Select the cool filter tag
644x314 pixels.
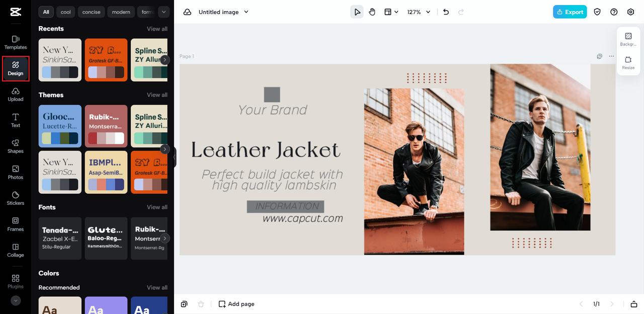click(66, 12)
